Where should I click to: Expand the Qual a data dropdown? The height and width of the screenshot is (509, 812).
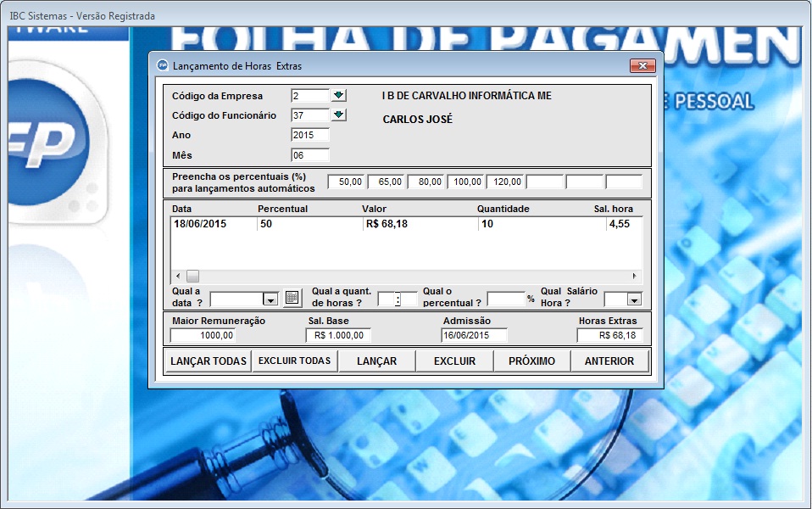point(270,299)
